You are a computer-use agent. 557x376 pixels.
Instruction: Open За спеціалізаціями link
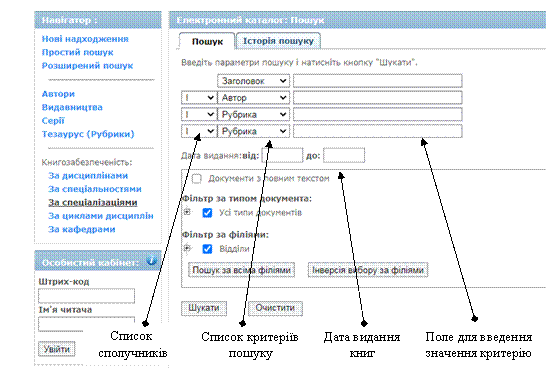coord(93,203)
